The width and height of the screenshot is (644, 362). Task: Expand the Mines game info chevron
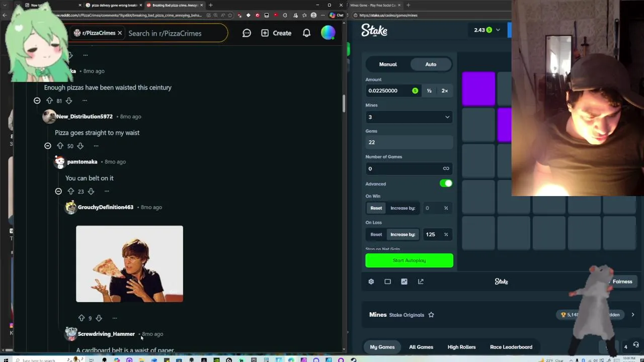tap(633, 315)
